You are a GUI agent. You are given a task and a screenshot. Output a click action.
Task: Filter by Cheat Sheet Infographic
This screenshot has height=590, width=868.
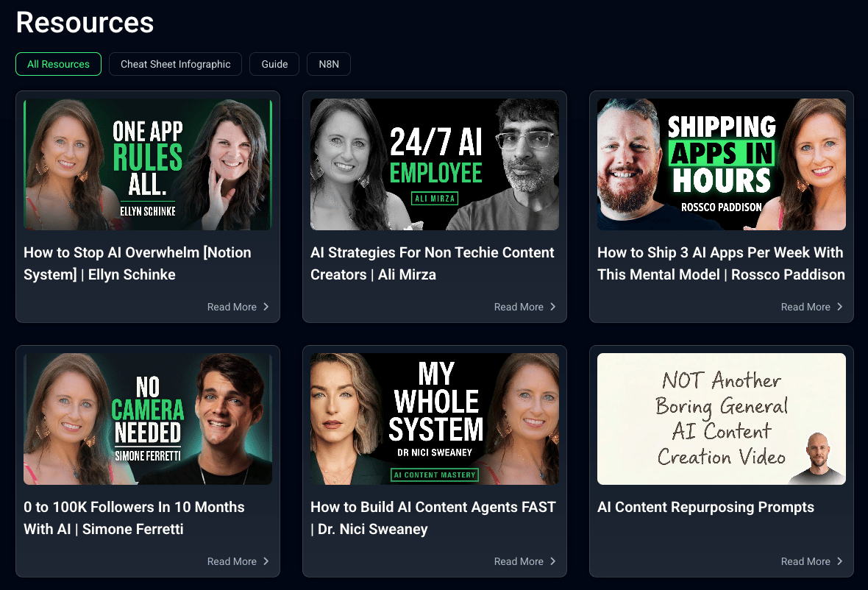coord(176,64)
